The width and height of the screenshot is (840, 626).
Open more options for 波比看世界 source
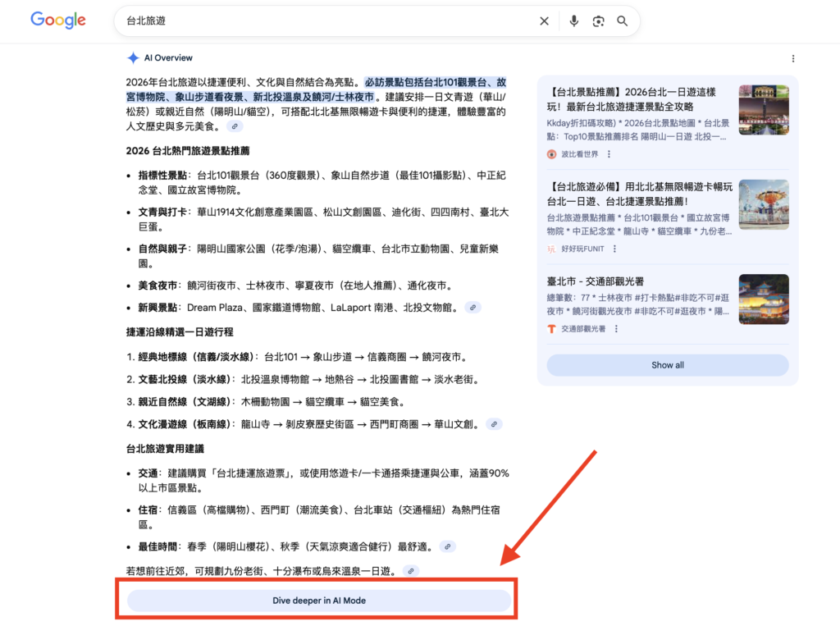click(x=609, y=154)
